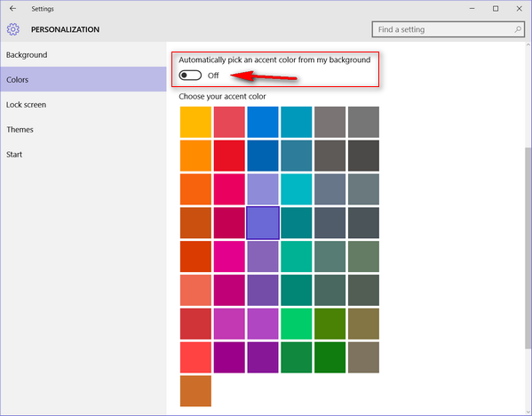Toggle automatic accent color switch
Image resolution: width=532 pixels, height=416 pixels.
click(190, 76)
